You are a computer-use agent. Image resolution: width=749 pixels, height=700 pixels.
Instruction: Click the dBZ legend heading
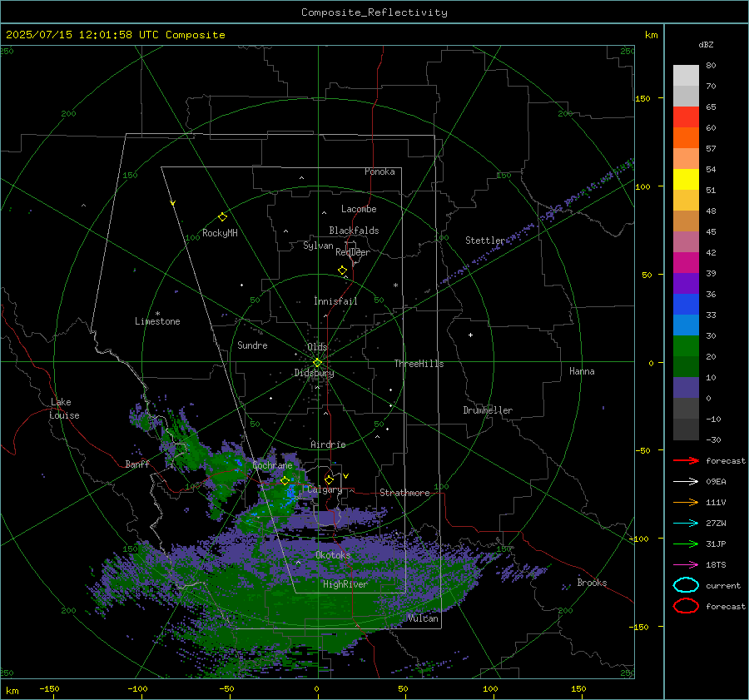pos(706,44)
